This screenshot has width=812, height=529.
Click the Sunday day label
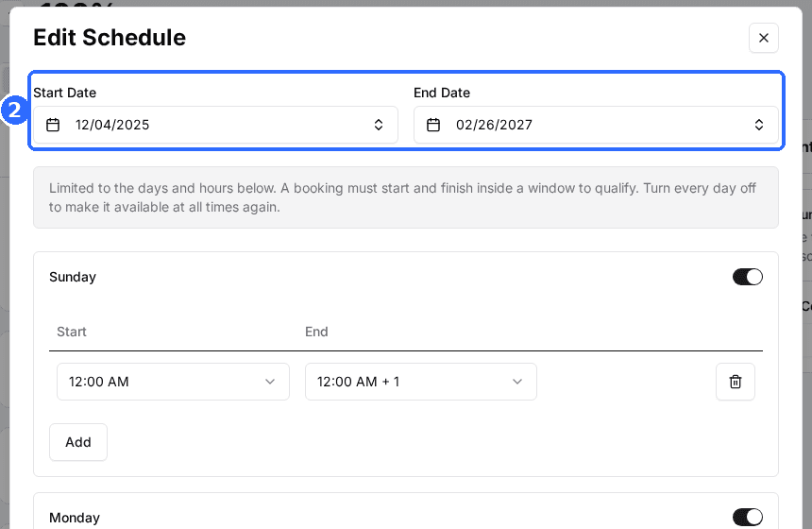pos(73,277)
